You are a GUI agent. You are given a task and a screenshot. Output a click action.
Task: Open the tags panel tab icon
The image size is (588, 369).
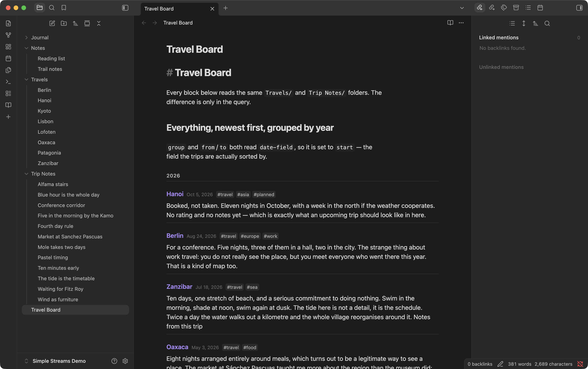(504, 8)
